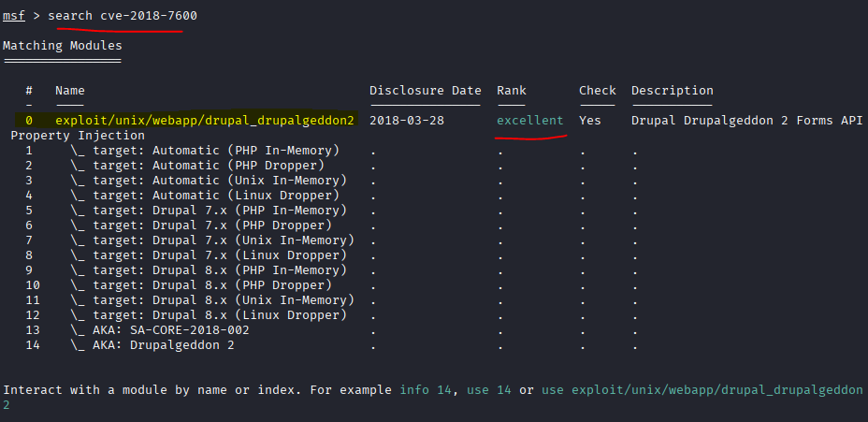Click the 2018-03-28 disclosure date
The image size is (868, 422).
(x=407, y=121)
